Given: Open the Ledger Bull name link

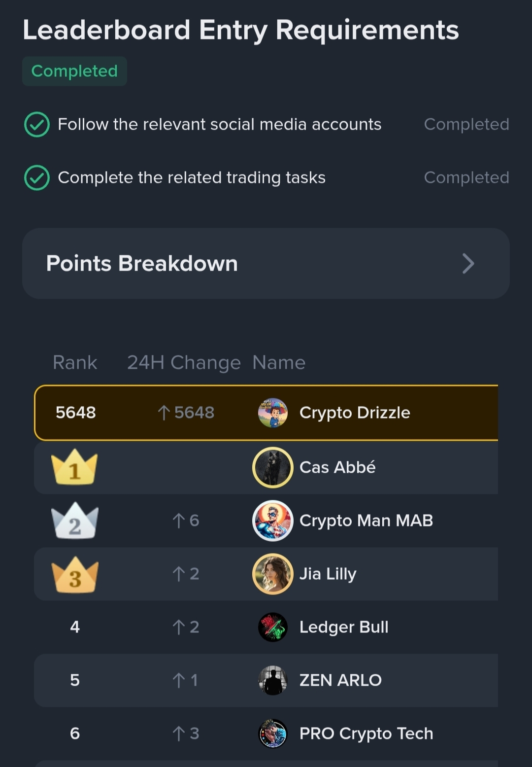Looking at the screenshot, I should 344,627.
